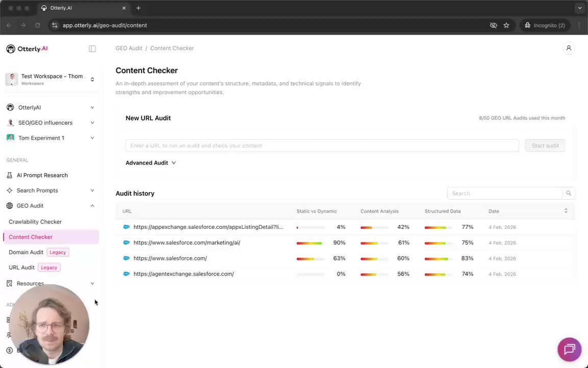
Task: Open AI Prompt Research page
Action: (42, 175)
